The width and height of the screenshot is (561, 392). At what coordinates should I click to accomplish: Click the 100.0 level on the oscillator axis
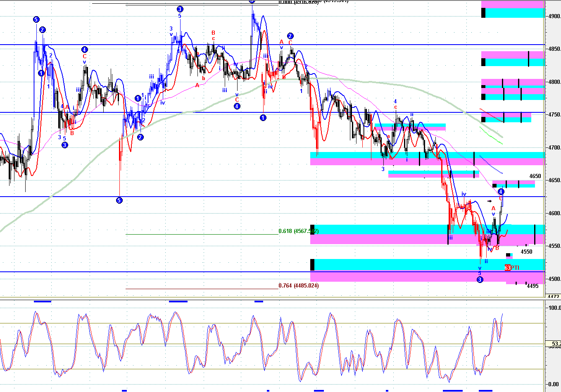tap(554, 308)
